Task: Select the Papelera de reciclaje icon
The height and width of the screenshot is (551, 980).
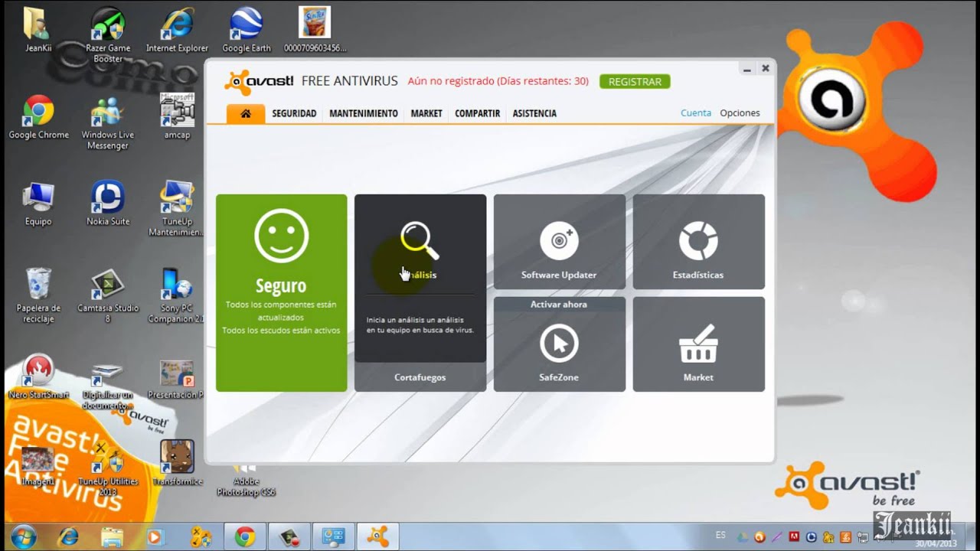Action: [38, 295]
